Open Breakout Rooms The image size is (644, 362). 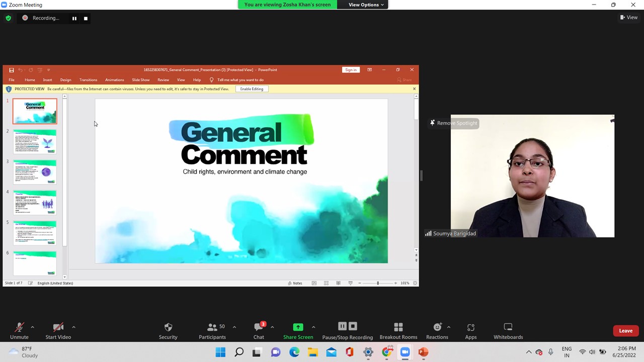(398, 327)
